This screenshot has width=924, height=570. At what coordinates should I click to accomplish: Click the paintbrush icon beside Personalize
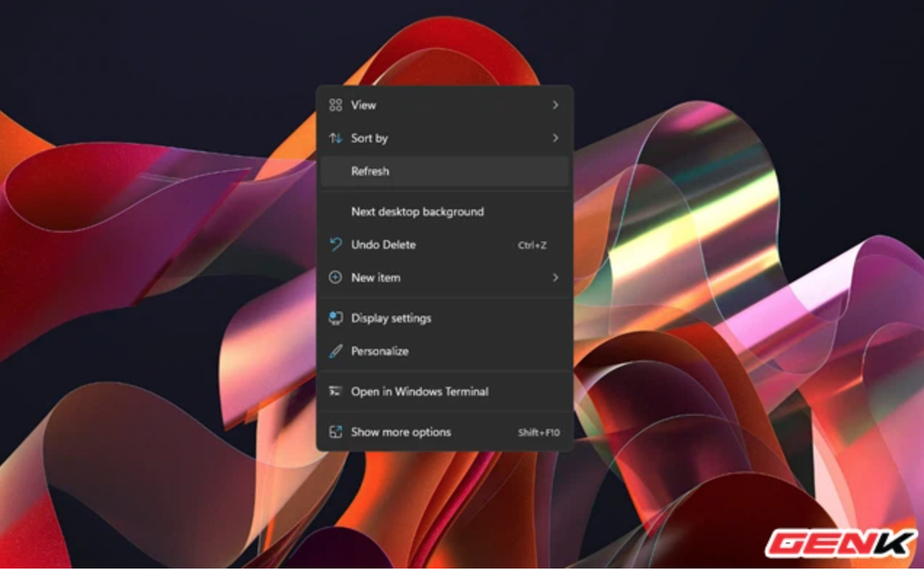coord(335,351)
